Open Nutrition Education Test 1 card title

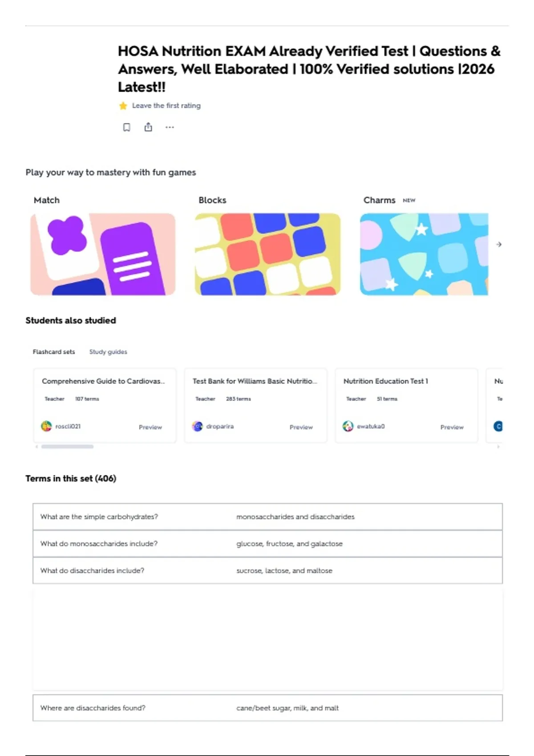point(385,381)
